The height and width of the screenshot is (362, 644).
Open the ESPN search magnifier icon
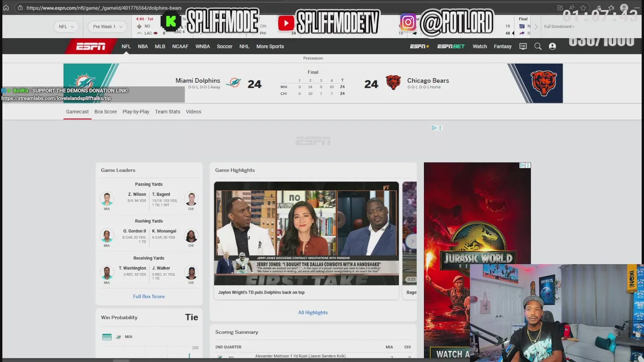(x=538, y=46)
